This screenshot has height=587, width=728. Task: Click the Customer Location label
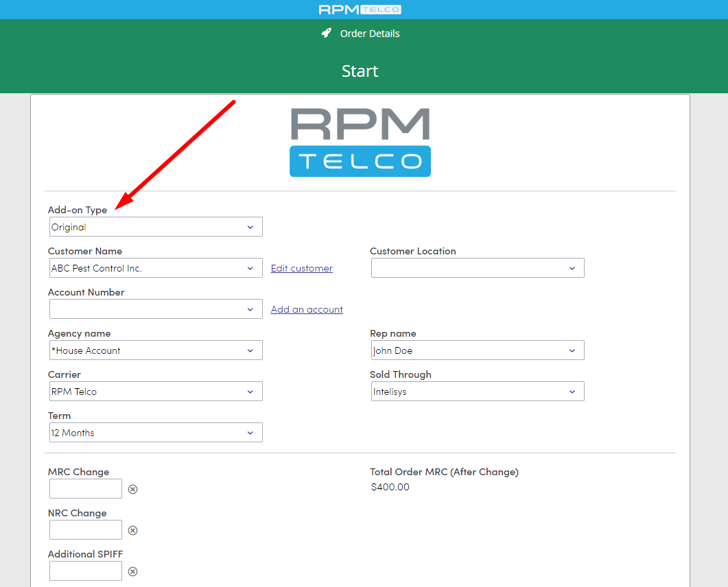[413, 251]
